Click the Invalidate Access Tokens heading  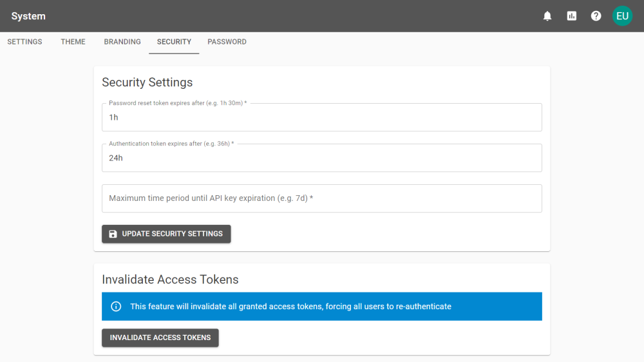tap(170, 280)
